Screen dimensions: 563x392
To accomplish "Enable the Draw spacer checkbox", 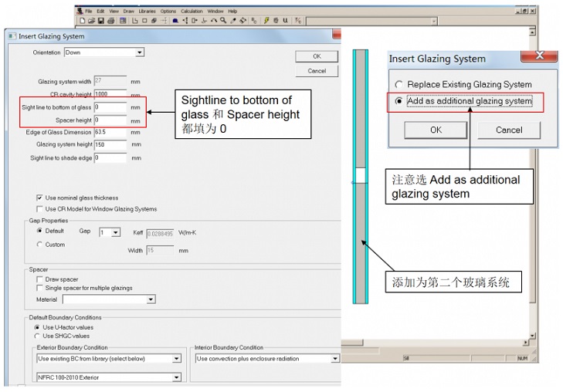I will pyautogui.click(x=39, y=279).
